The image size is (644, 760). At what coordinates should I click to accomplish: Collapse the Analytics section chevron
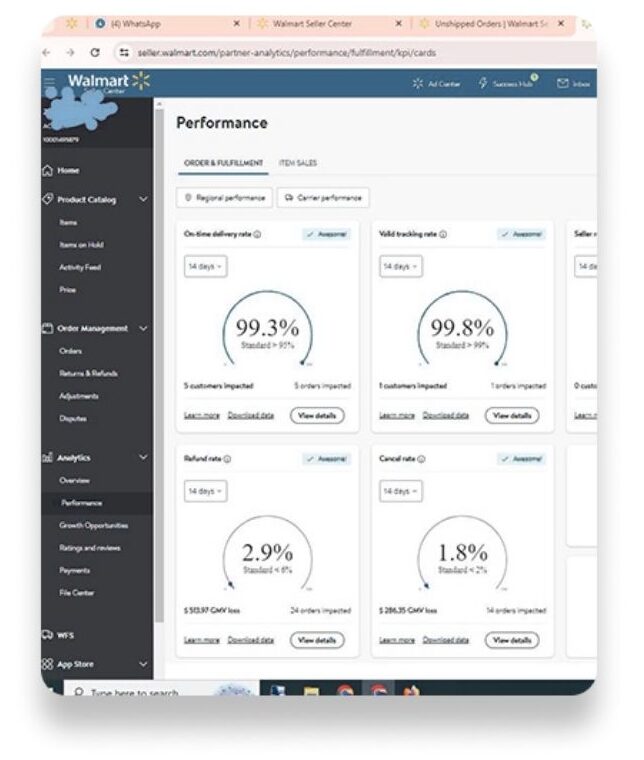(143, 457)
